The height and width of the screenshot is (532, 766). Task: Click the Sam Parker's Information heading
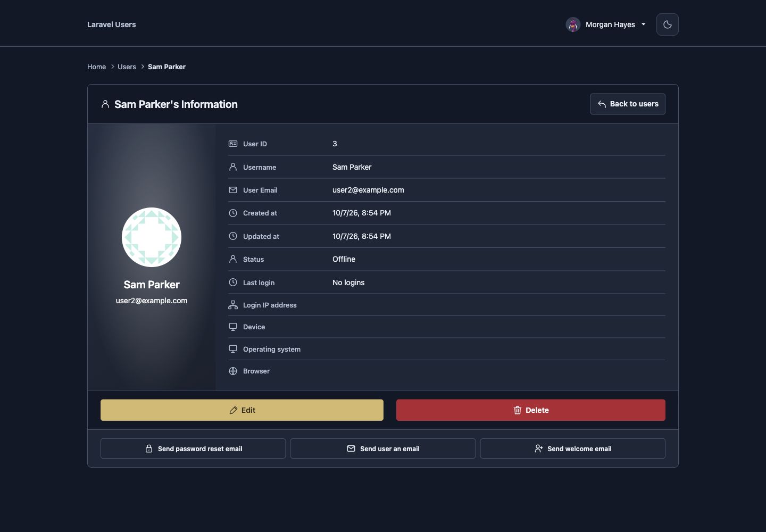pyautogui.click(x=176, y=104)
